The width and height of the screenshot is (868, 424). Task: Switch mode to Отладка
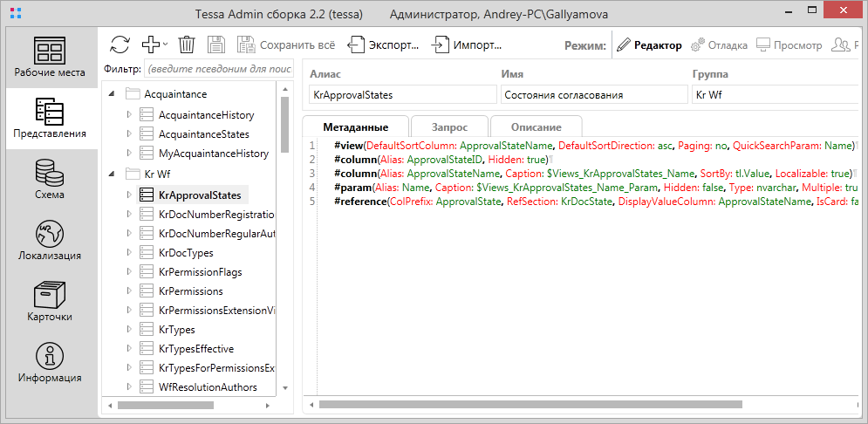point(719,45)
